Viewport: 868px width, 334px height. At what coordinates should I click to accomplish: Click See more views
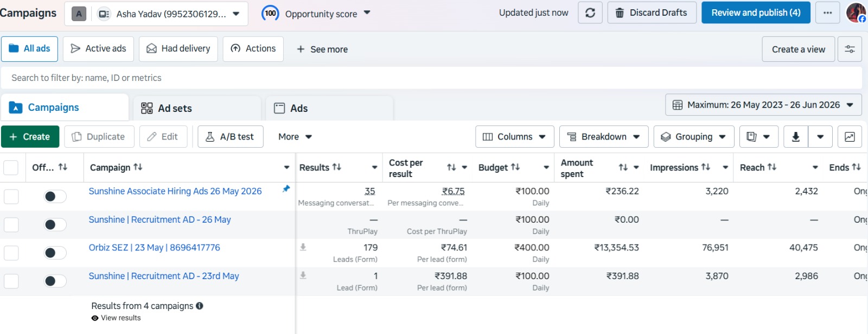322,49
